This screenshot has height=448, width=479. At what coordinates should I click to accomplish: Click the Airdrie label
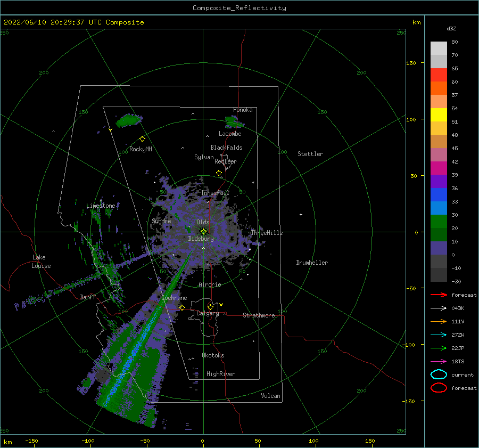pyautogui.click(x=210, y=284)
